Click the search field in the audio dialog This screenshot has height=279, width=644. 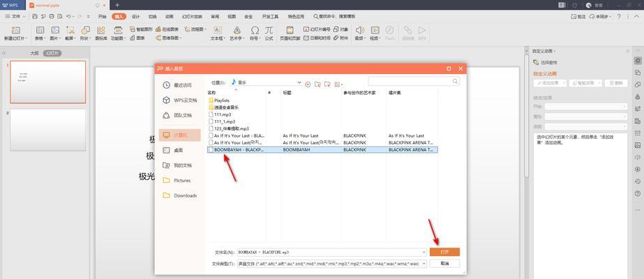tap(414, 81)
